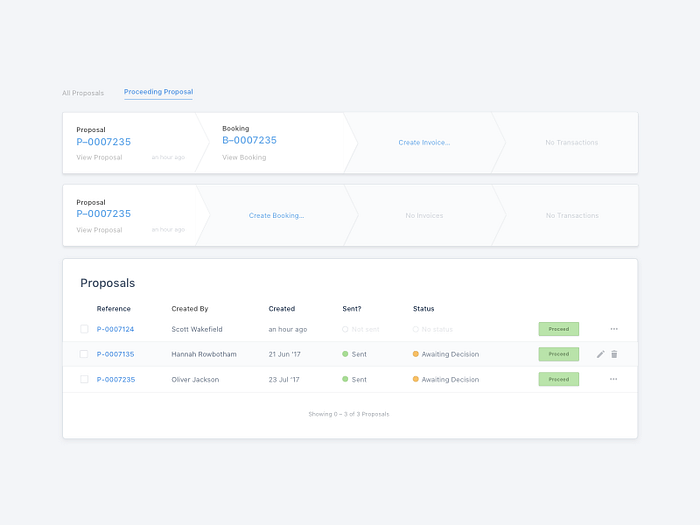Click the Hannah Rowbotham cell
This screenshot has width=700, height=525.
[204, 354]
